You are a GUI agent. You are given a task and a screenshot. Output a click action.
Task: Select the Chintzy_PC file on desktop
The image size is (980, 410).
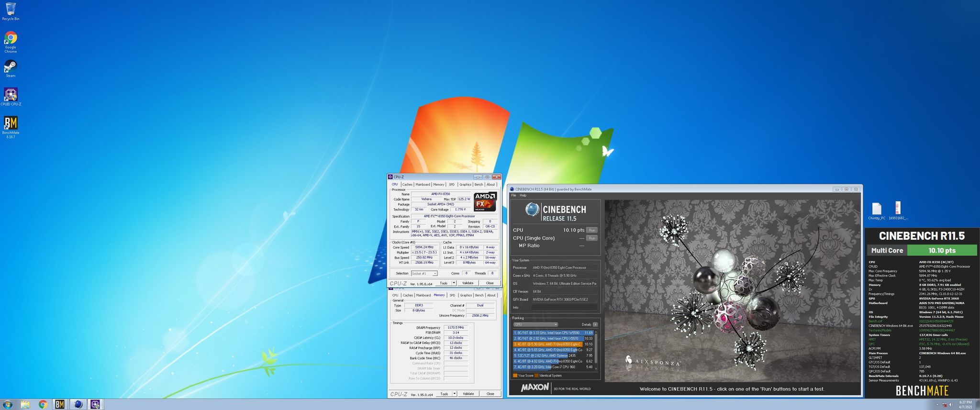(877, 211)
